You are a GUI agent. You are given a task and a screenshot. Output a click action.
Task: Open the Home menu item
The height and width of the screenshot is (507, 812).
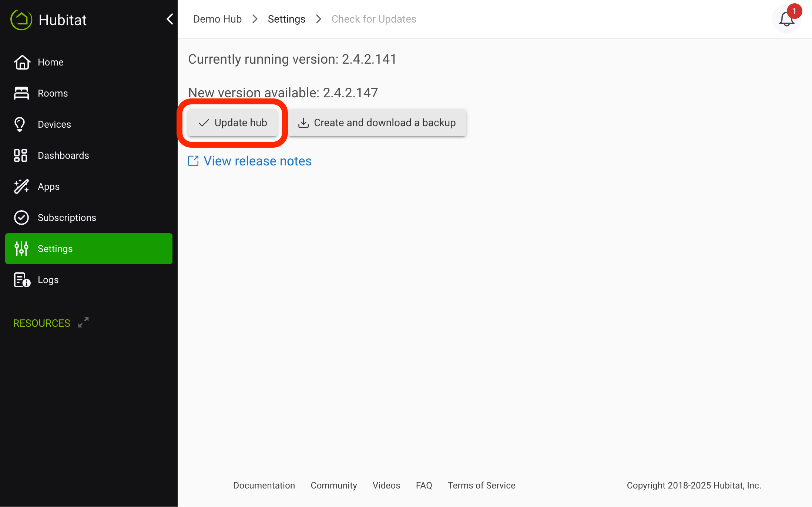point(89,62)
